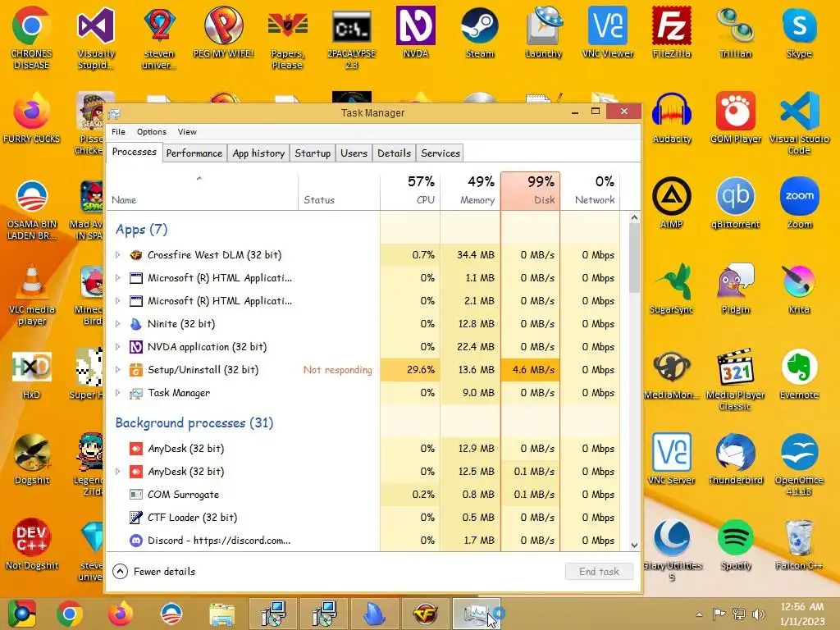Open Visual Studio Code desktop icon
Viewport: 840px width, 630px height.
pyautogui.click(x=799, y=123)
